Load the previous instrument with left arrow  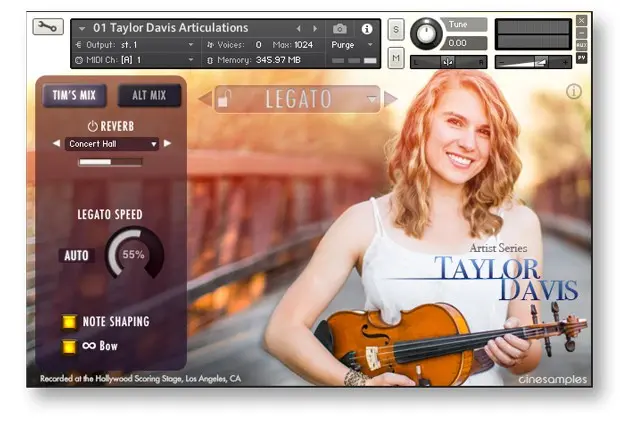pyautogui.click(x=299, y=28)
